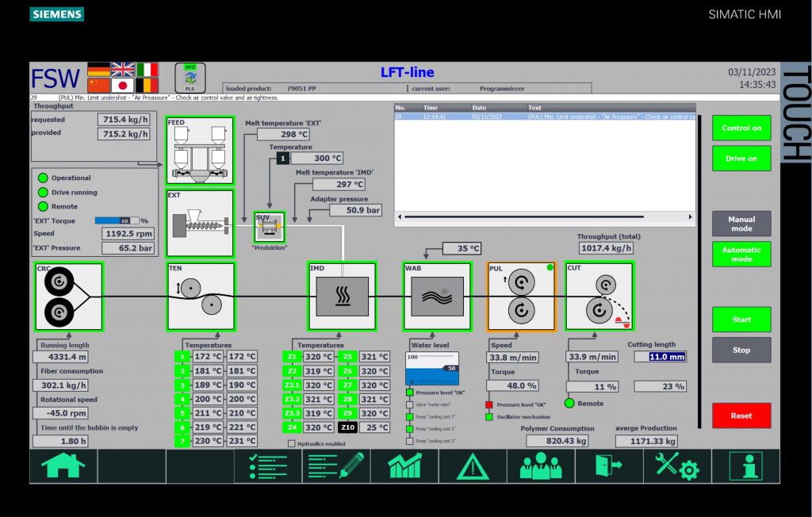Open the tools and settings icon

point(676,466)
